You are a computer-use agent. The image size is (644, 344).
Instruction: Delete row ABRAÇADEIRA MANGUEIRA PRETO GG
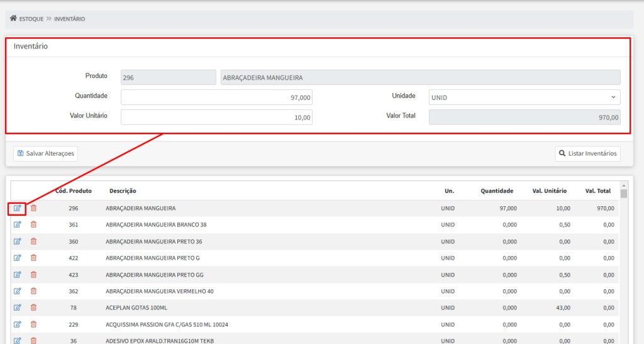click(x=34, y=275)
